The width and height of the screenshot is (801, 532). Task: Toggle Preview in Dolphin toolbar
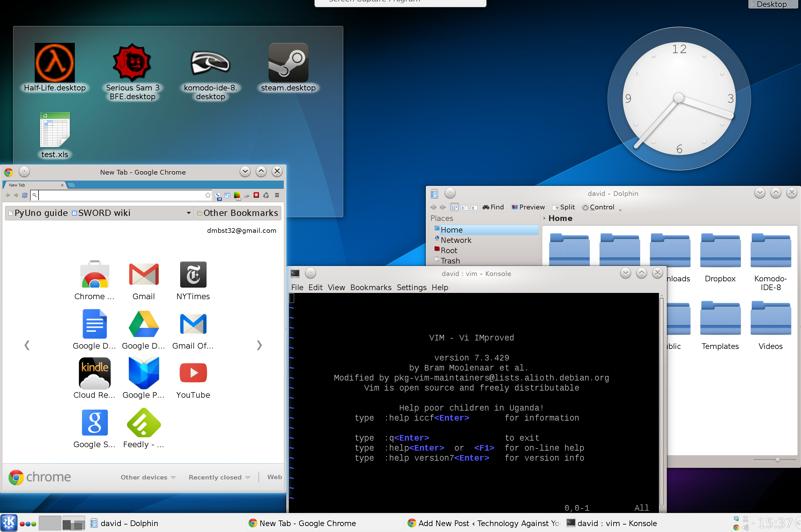528,207
